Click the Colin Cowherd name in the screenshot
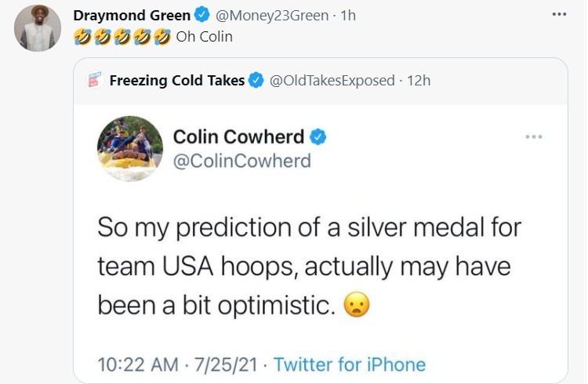 coord(238,136)
